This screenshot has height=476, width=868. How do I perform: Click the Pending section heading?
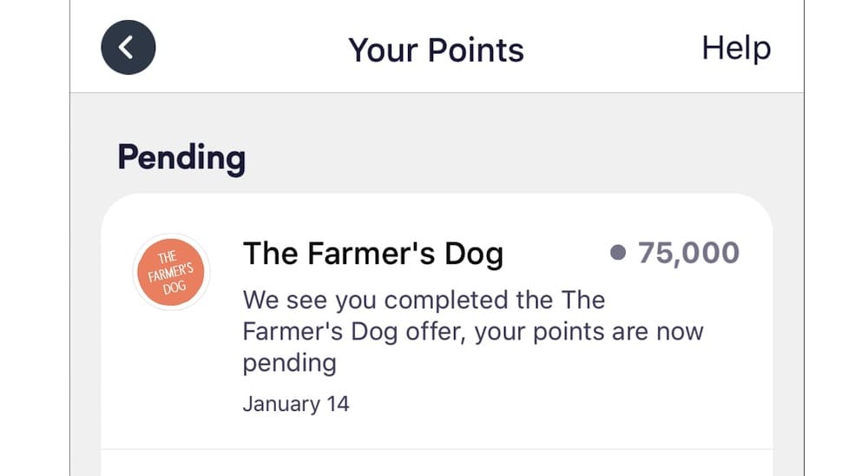coord(181,158)
